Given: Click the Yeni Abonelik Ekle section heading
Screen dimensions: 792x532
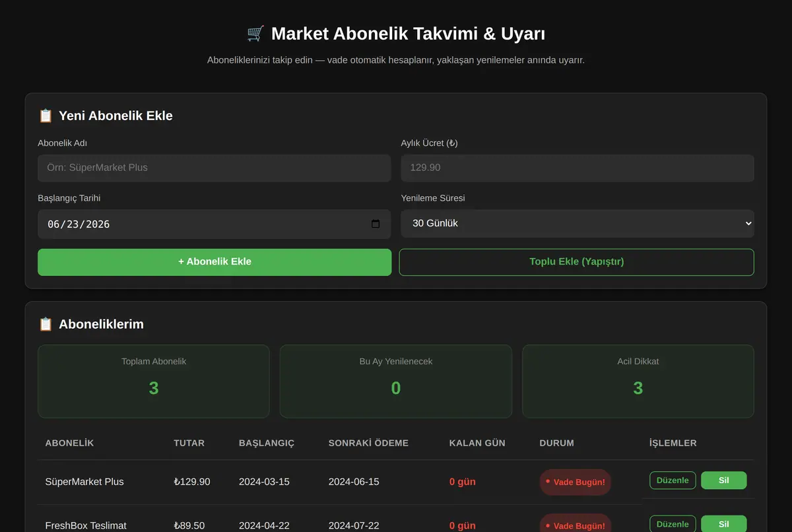Looking at the screenshot, I should tap(115, 116).
